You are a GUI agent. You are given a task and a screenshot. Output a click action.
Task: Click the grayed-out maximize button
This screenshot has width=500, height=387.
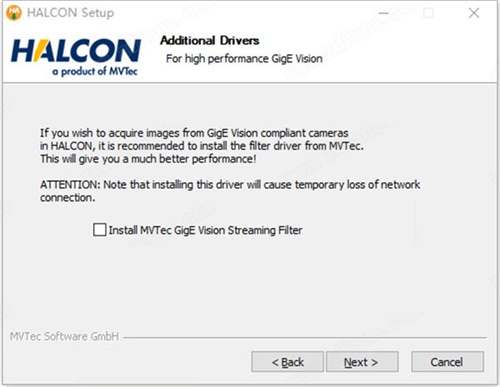(428, 13)
